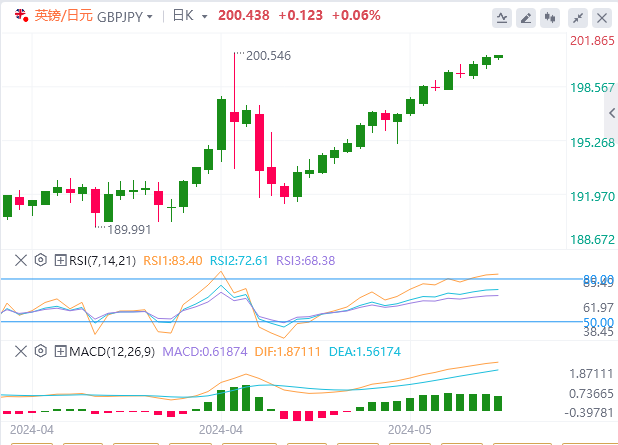This screenshot has width=618, height=445.
Task: Click the collapse arrows icon
Action: tap(579, 17)
